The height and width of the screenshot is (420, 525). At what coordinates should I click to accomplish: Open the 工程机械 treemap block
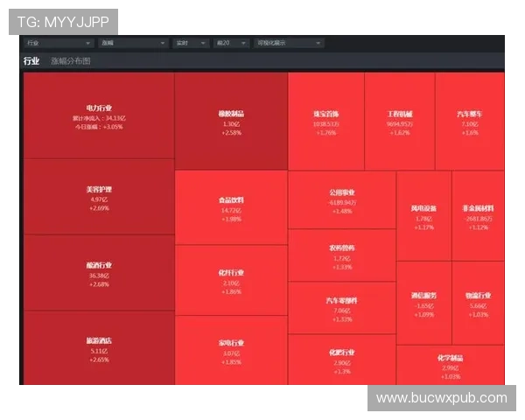click(x=400, y=122)
